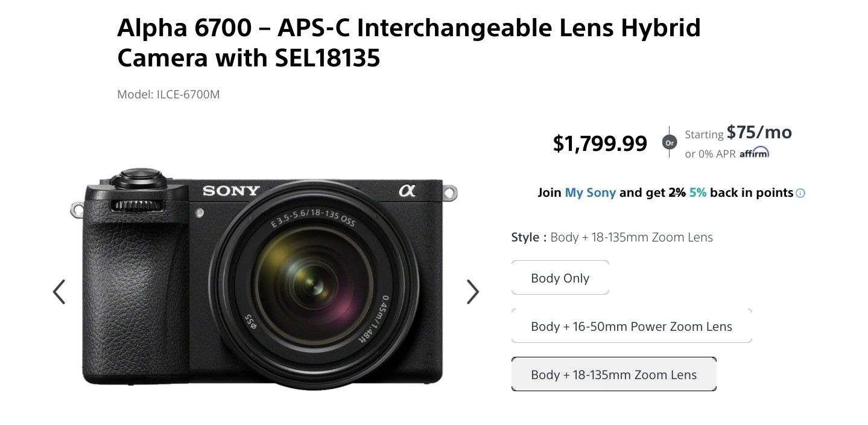Click the right carousel arrow
Viewport: 868px width, 425px height.
tap(473, 292)
